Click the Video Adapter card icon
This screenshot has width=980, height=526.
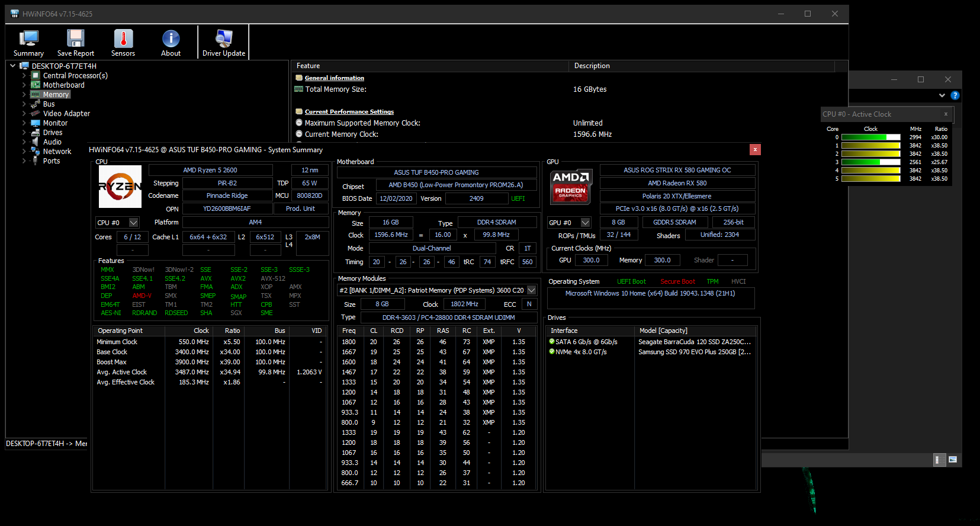36,113
